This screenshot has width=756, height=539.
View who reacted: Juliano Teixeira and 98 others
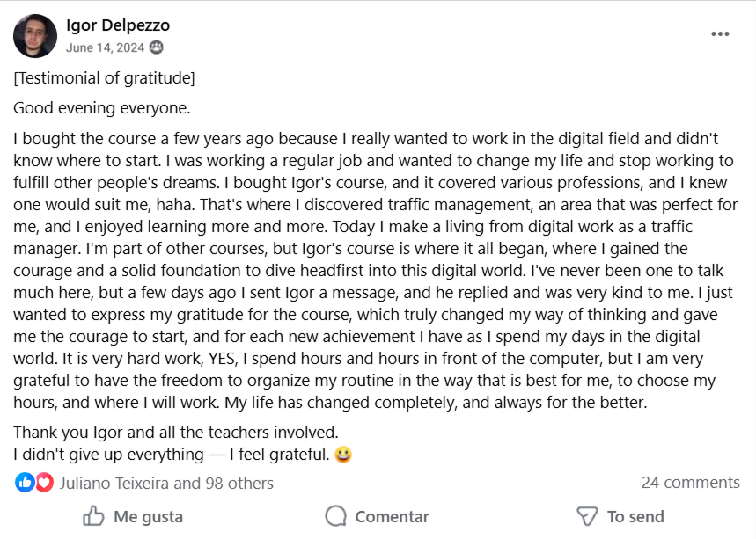tap(166, 483)
